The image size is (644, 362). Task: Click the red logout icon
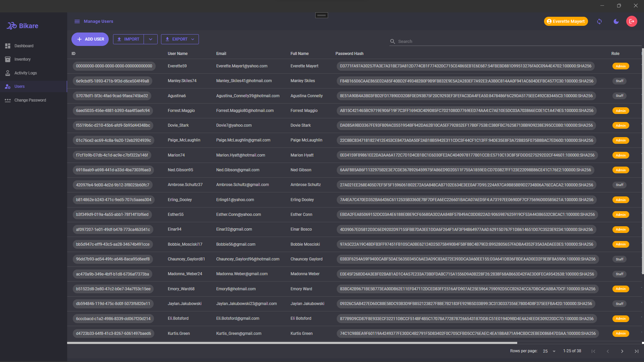[632, 21]
